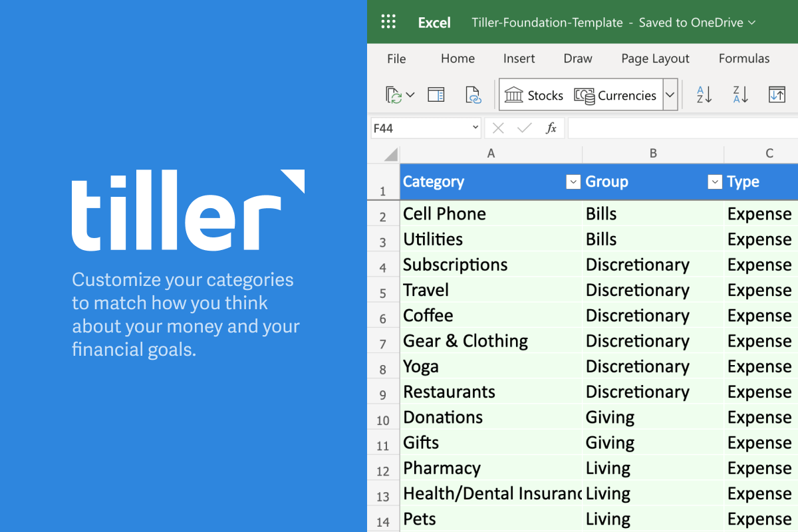Select the Health/Dental Insurance cell
The image size is (798, 532).
491,493
